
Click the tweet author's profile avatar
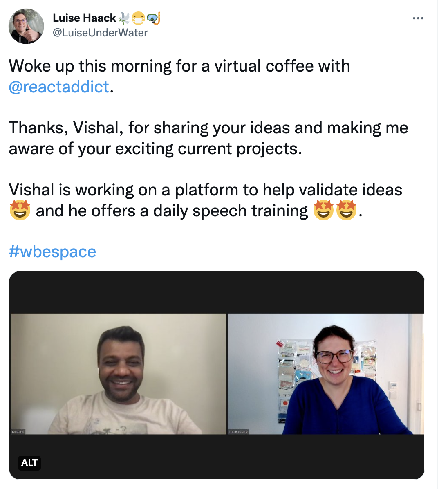tap(26, 26)
